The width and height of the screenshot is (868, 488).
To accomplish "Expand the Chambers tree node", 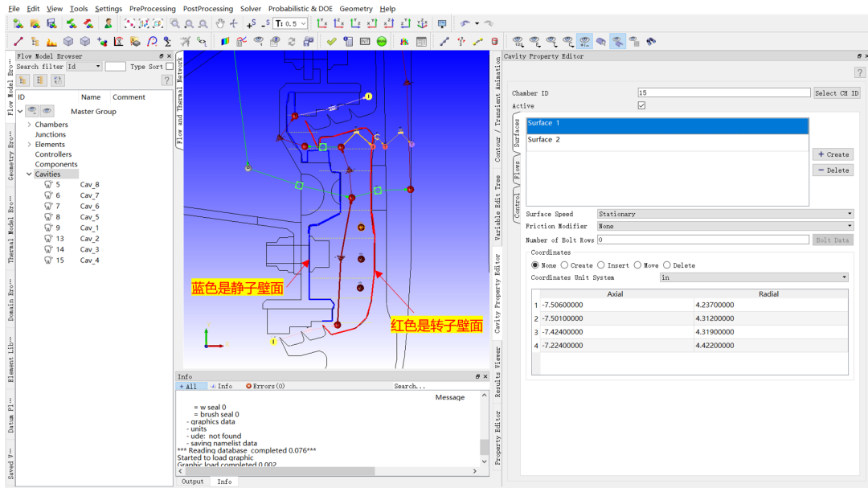I will pos(30,125).
